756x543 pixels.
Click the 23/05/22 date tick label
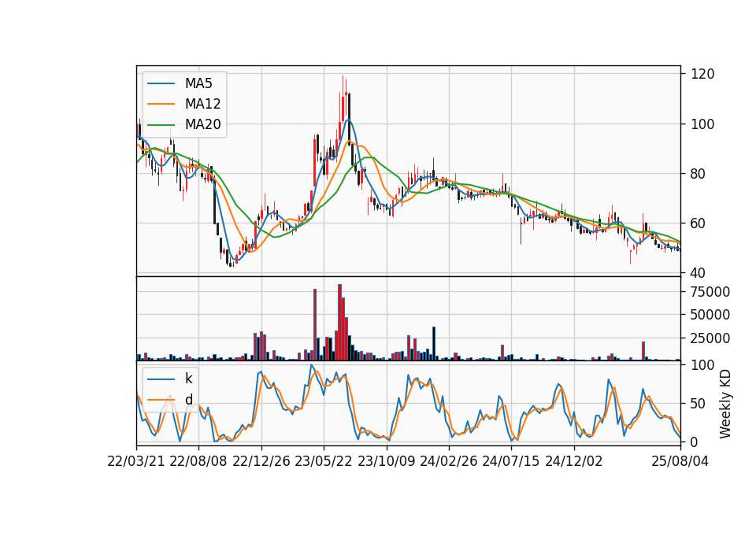point(324,461)
